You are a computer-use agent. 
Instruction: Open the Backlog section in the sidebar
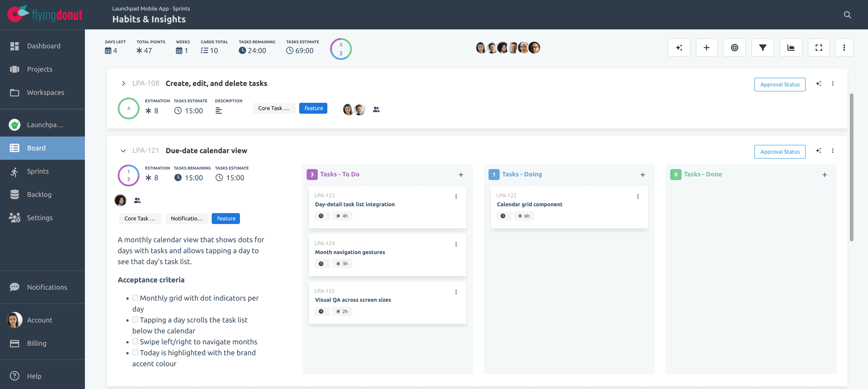[39, 194]
